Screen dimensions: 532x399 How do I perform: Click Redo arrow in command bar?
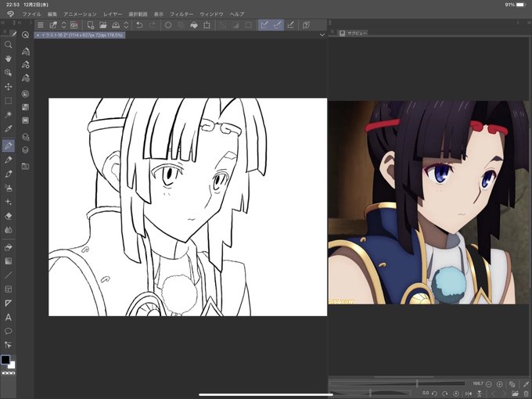point(153,25)
